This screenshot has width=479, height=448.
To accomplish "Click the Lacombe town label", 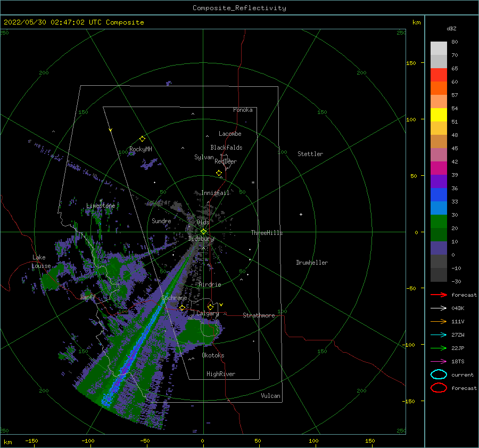I will [x=230, y=134].
